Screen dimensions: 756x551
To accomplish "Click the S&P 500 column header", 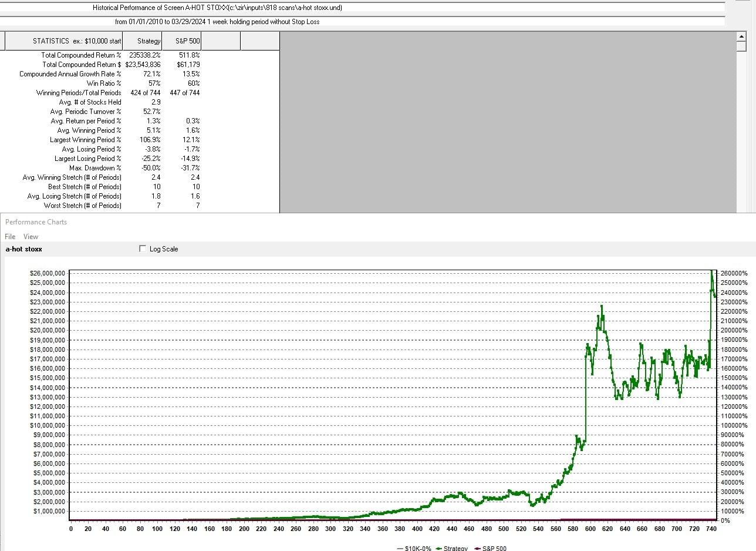I will [x=187, y=41].
